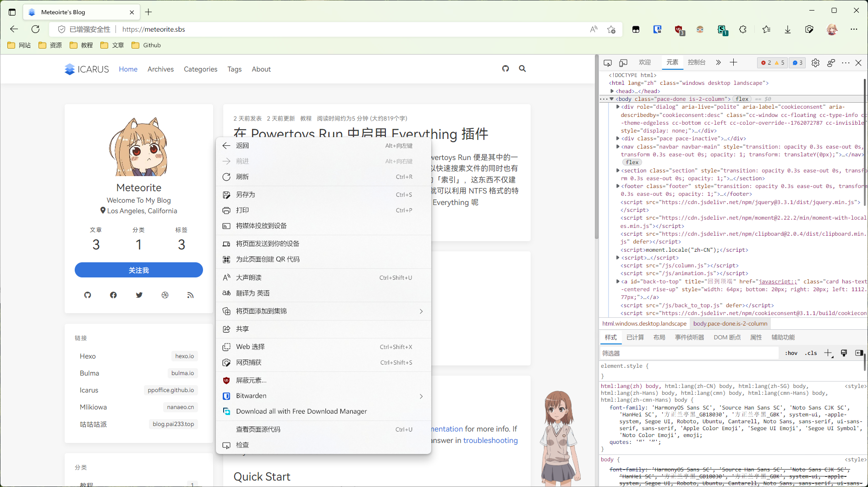Activate the inspect element picker icon
This screenshot has width=868, height=487.
click(608, 63)
